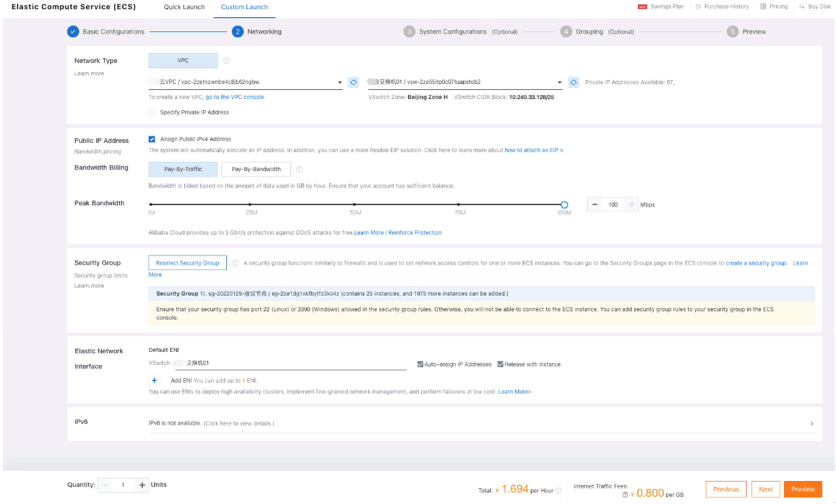Image resolution: width=836 pixels, height=504 pixels.
Task: Refresh the VSwitch list icon
Action: tap(573, 82)
